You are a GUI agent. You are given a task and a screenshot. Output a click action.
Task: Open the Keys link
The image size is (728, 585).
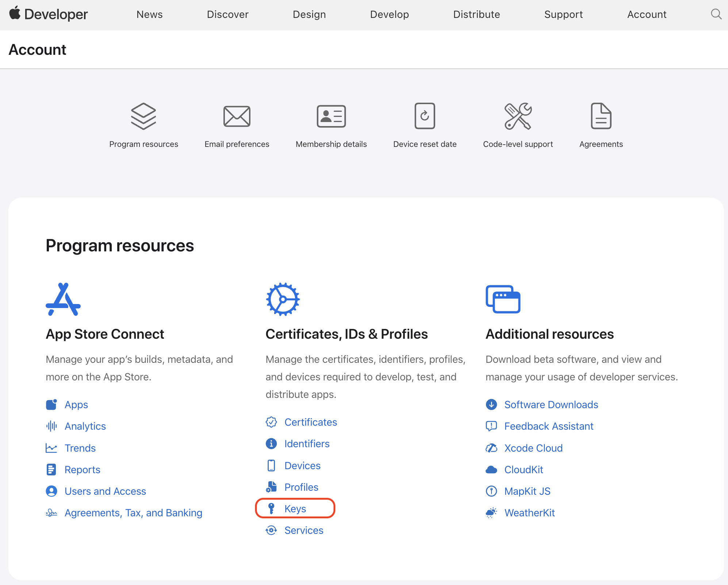click(x=295, y=509)
